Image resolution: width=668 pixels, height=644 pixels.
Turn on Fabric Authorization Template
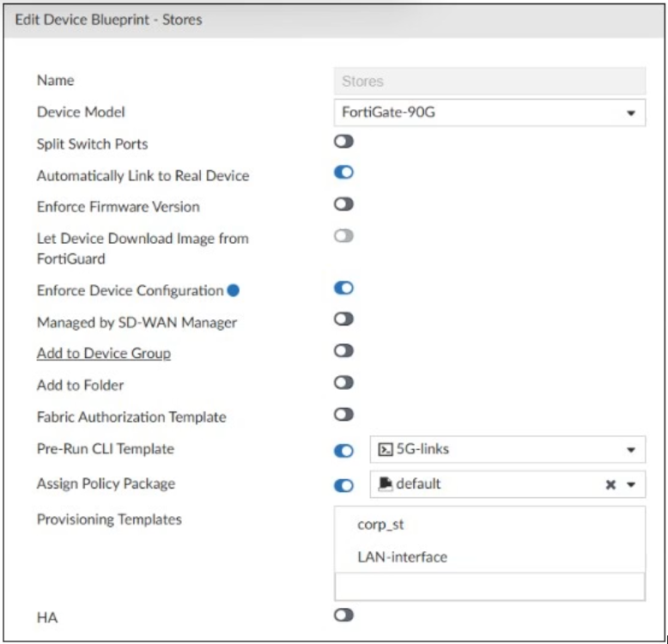tap(343, 415)
